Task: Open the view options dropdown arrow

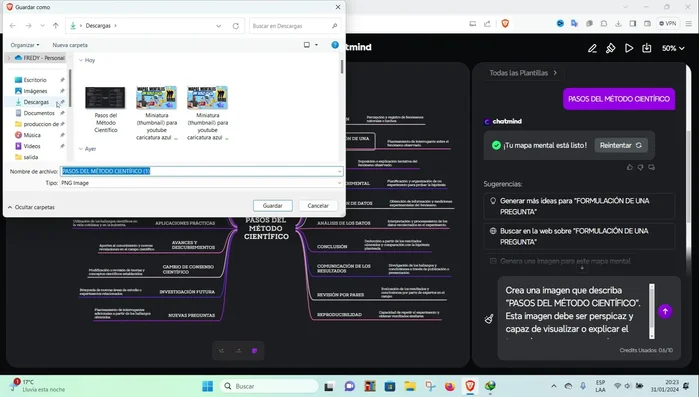Action: [x=317, y=45]
